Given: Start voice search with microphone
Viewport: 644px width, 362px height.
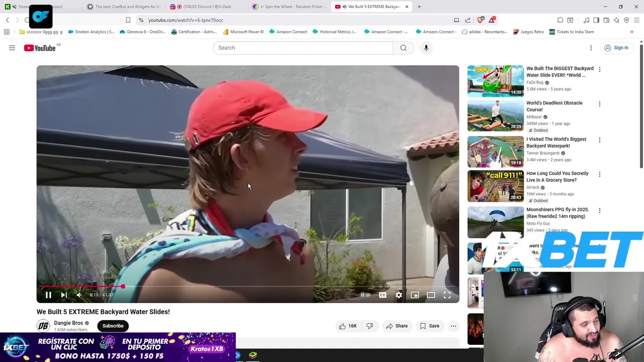Looking at the screenshot, I should [426, 48].
